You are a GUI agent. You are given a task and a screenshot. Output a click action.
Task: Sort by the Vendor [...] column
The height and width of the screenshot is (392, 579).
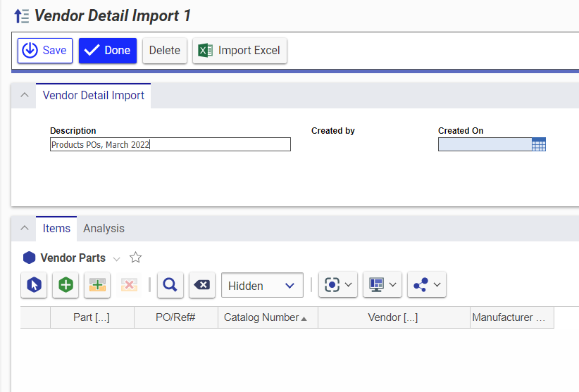pyautogui.click(x=394, y=317)
